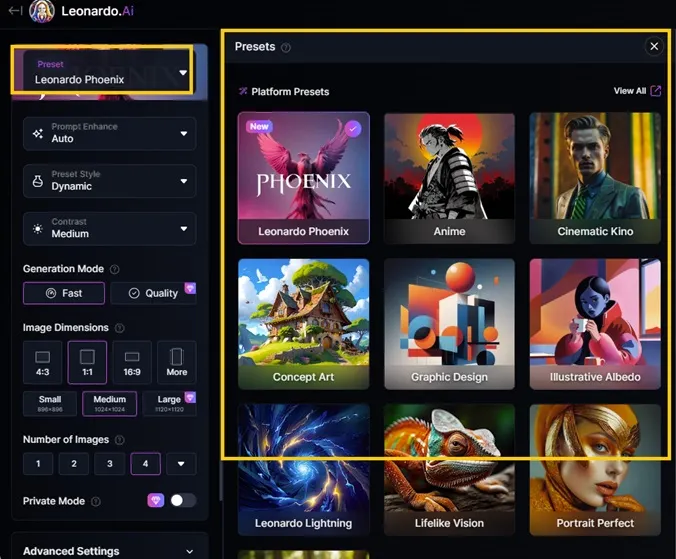The image size is (676, 559).
Task: Select the Illustrative Albedo preset
Action: (595, 324)
